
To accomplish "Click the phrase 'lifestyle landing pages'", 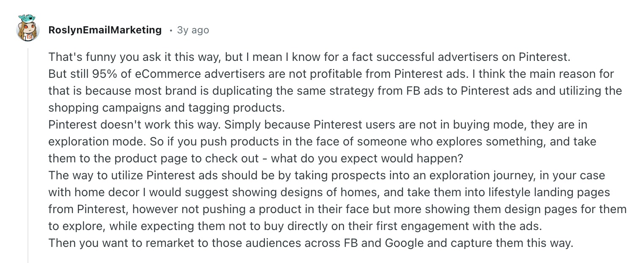I will pyautogui.click(x=545, y=193).
